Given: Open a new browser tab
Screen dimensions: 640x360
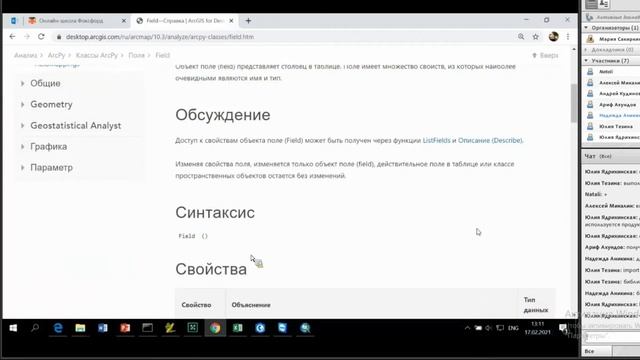Looking at the screenshot, I should tap(248, 20).
